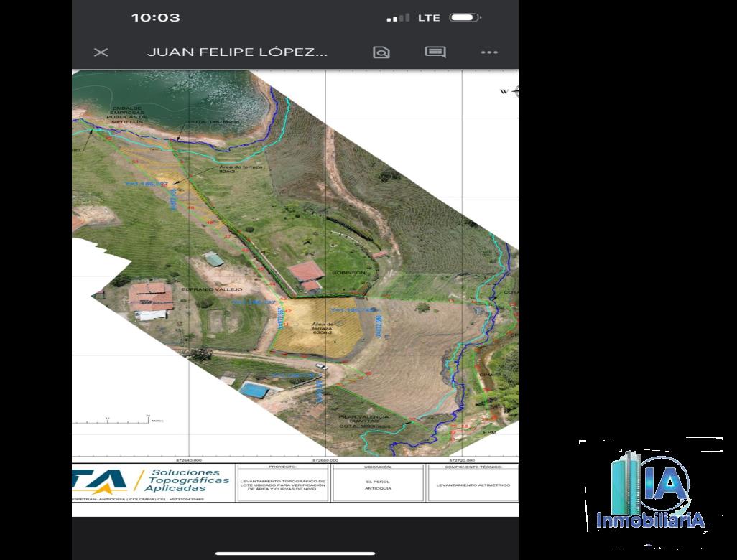Tap the home indicator bar at bottom
The image size is (737, 560).
tap(295, 552)
